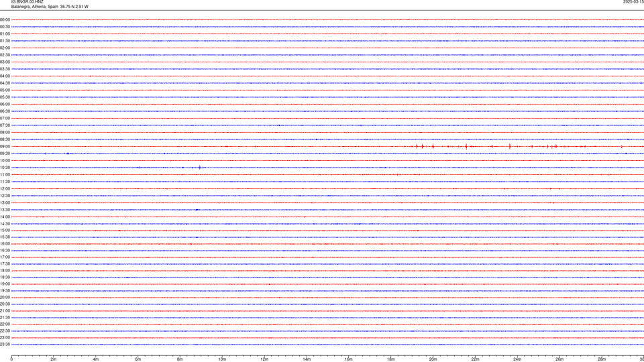
Task: Select the 17:30 trace label
Action: 5,264
